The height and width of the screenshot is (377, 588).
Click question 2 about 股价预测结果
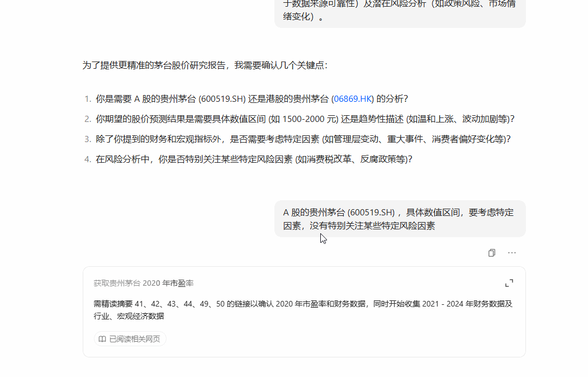[305, 119]
